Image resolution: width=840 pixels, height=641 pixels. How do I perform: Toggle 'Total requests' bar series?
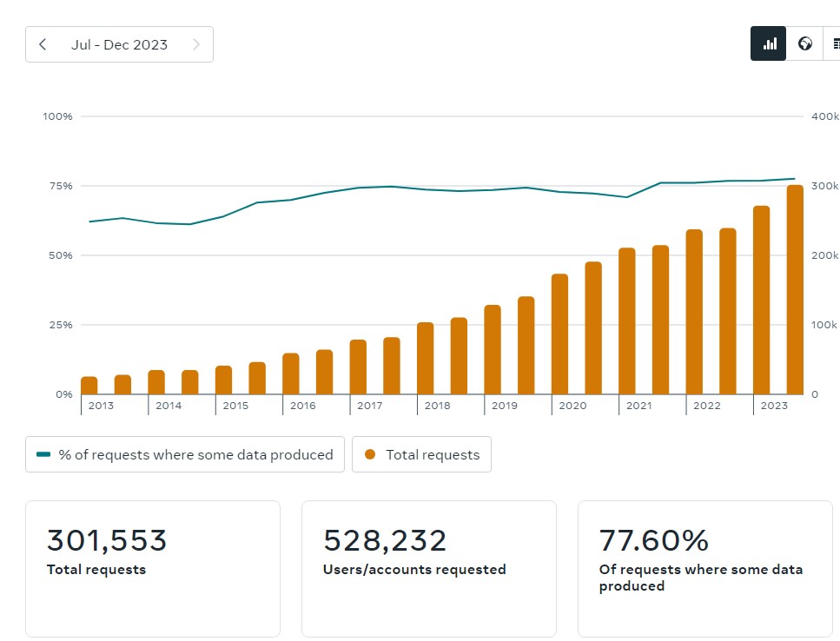421,454
